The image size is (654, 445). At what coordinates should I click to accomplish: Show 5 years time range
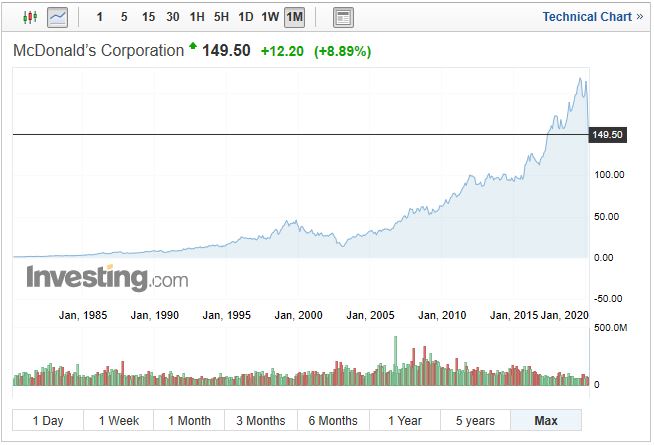(x=475, y=420)
